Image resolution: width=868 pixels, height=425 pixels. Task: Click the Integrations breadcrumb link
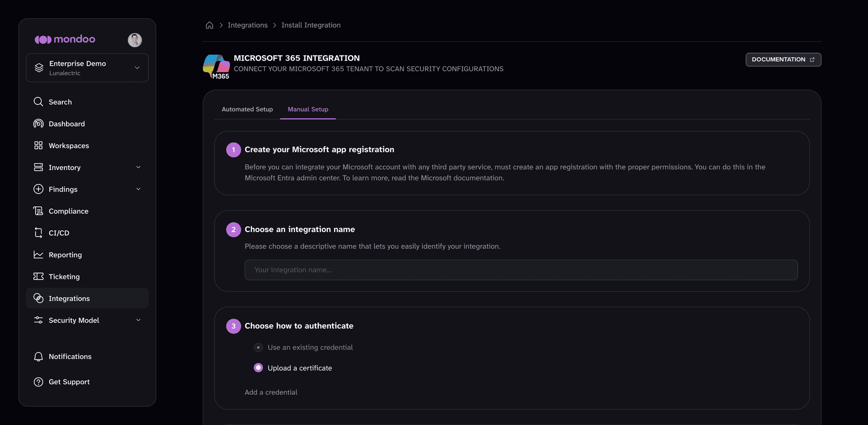248,25
